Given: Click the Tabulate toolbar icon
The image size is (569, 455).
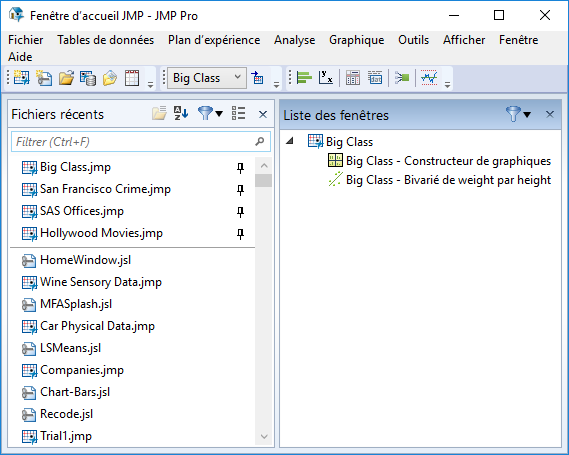Looking at the screenshot, I should click(353, 78).
